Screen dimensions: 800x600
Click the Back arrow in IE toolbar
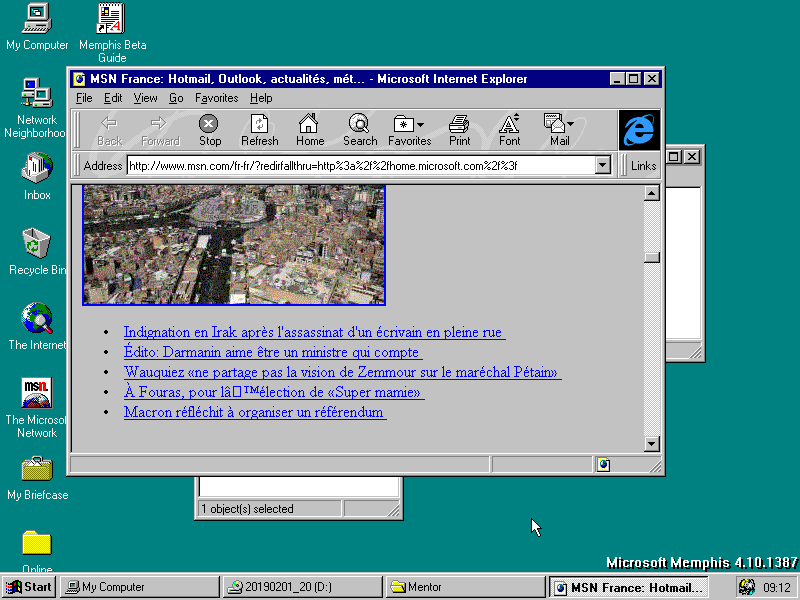[109, 130]
